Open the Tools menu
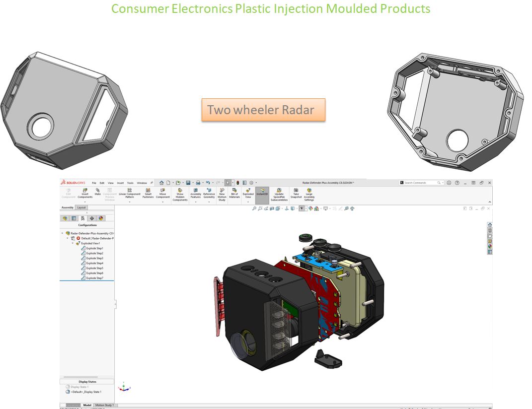Image resolution: width=532 pixels, height=409 pixels. click(130, 183)
